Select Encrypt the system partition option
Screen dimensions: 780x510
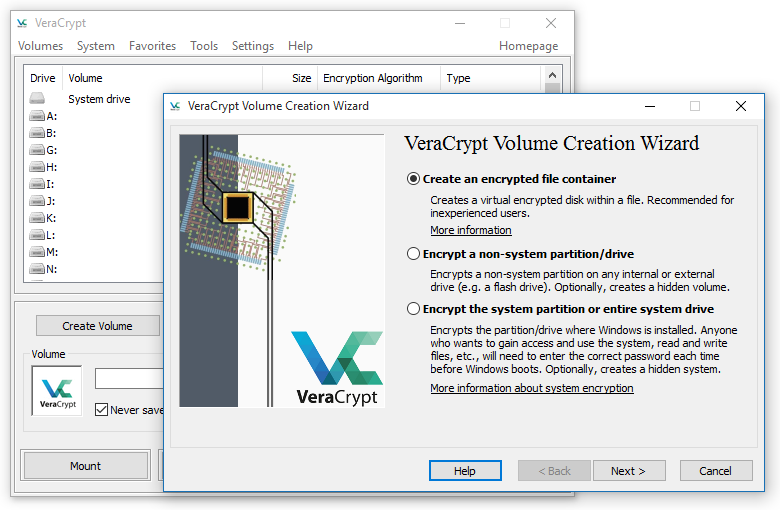point(414,309)
